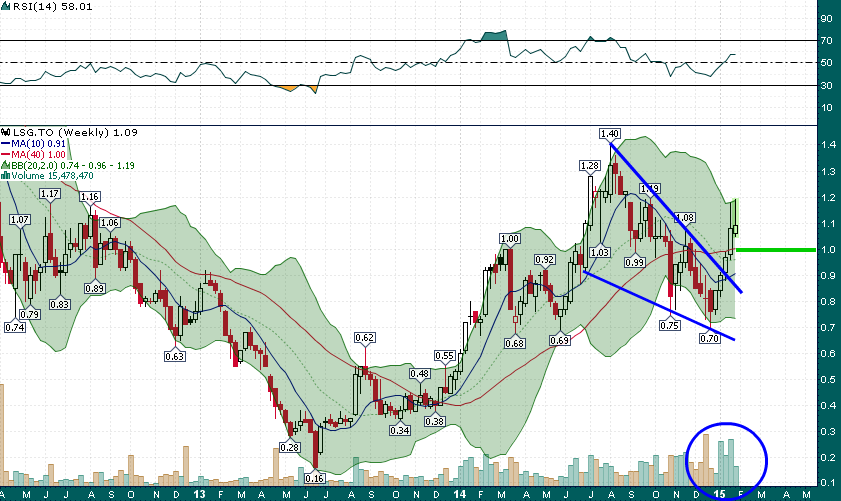Click the 0.62 high price label
The image size is (841, 501).
[x=365, y=338]
